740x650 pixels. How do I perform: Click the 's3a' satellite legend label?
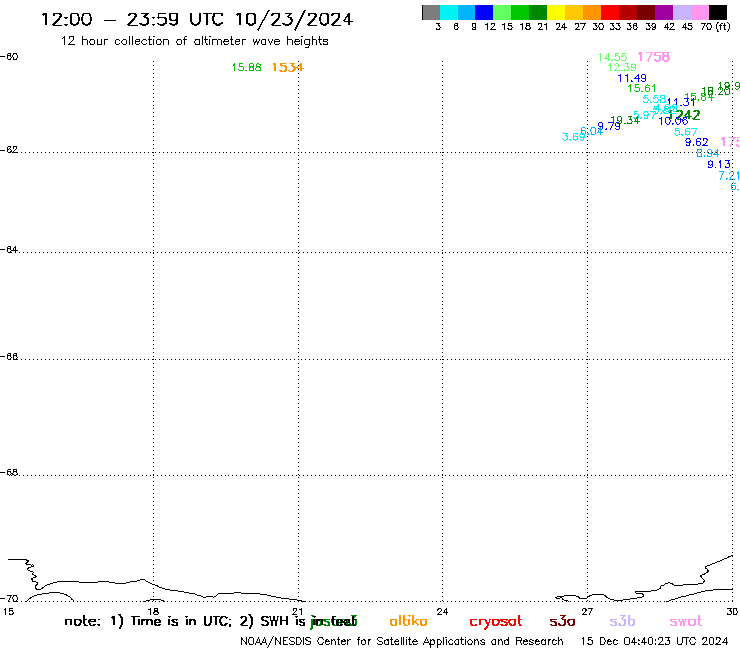(562, 621)
